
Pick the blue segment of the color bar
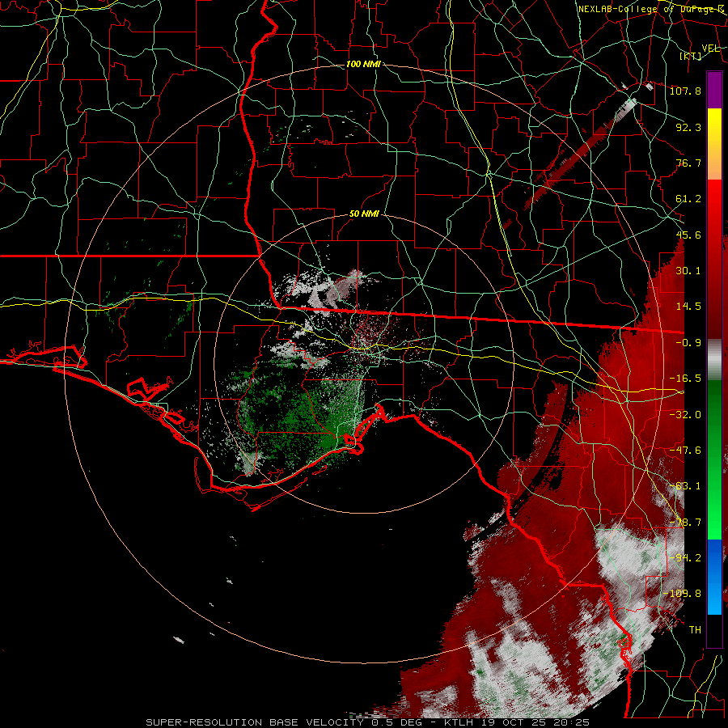(x=714, y=577)
